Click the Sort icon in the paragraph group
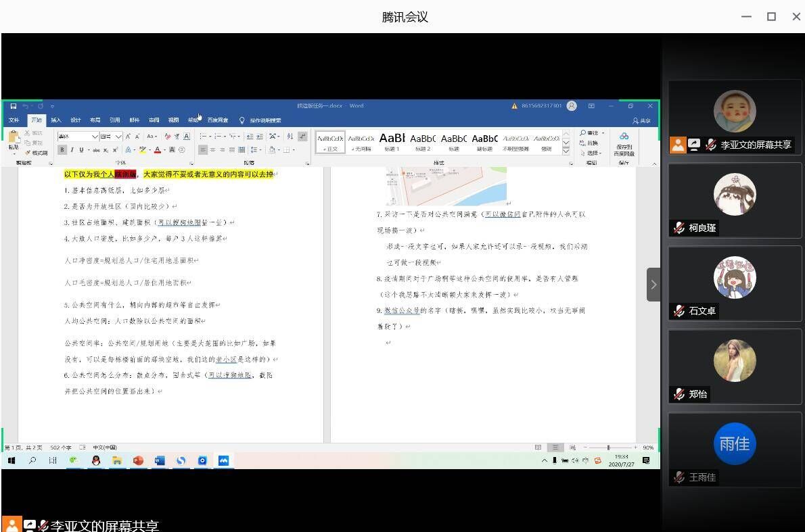The image size is (805, 532). point(290,137)
